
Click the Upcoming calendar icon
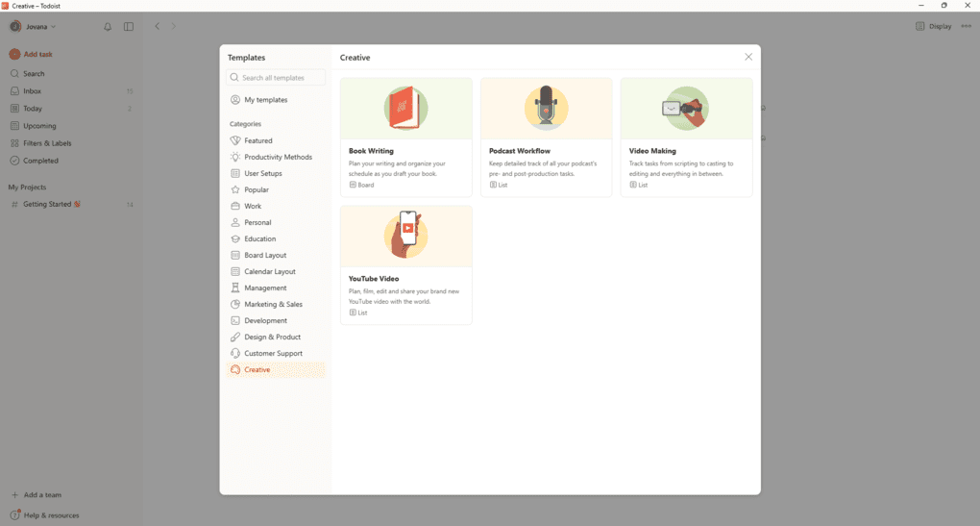click(x=15, y=126)
